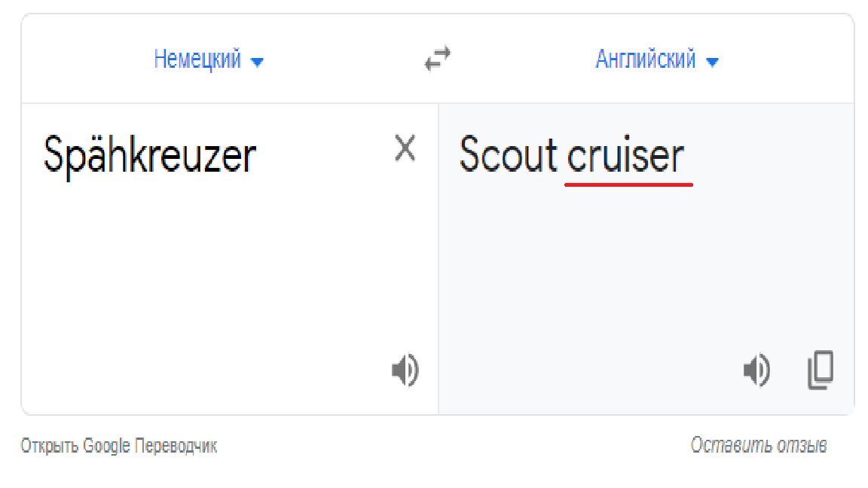The height and width of the screenshot is (488, 868).
Task: Open the Открыть Google Переводчик link
Action: [119, 445]
